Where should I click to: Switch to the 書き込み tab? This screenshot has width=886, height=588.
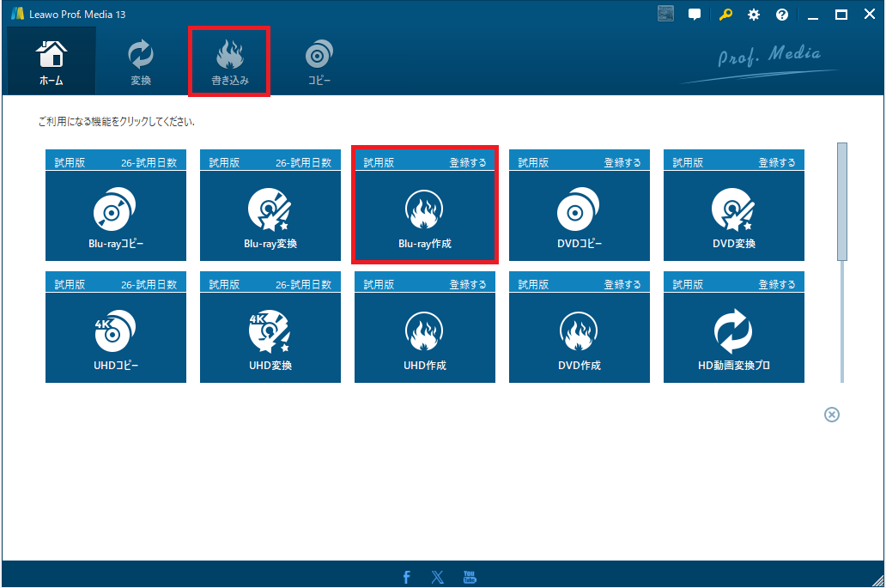[x=229, y=62]
